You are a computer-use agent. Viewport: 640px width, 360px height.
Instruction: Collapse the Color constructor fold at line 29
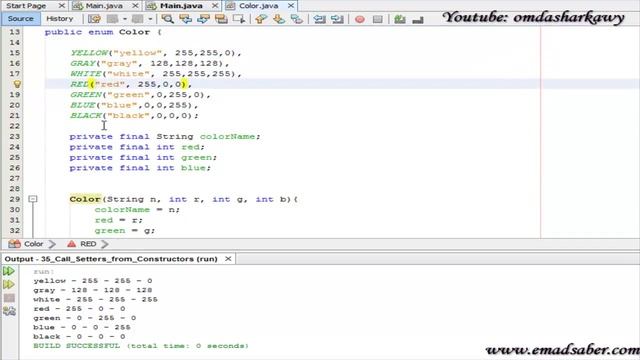(33, 199)
